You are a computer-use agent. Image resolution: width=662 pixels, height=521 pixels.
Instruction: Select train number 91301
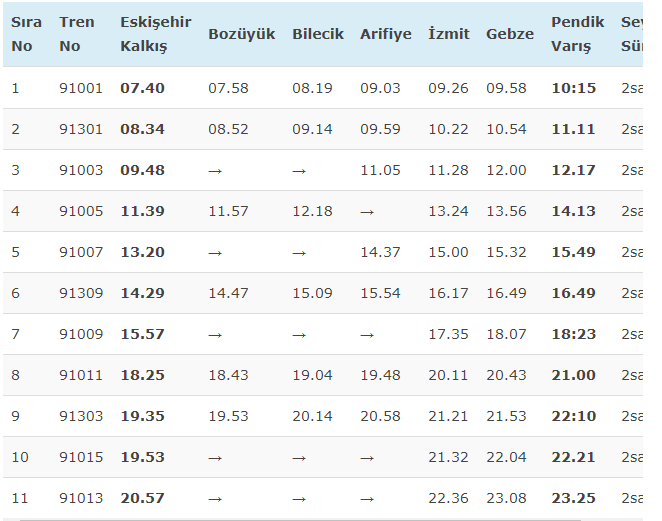point(81,129)
